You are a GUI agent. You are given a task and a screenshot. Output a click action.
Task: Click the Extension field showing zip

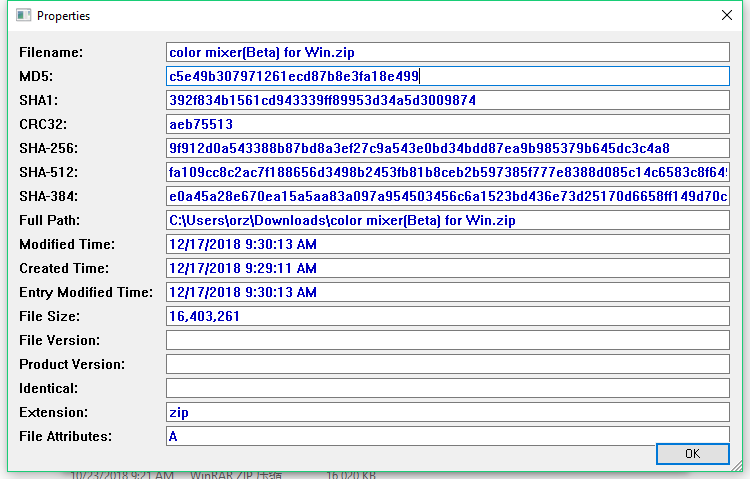click(x=447, y=412)
